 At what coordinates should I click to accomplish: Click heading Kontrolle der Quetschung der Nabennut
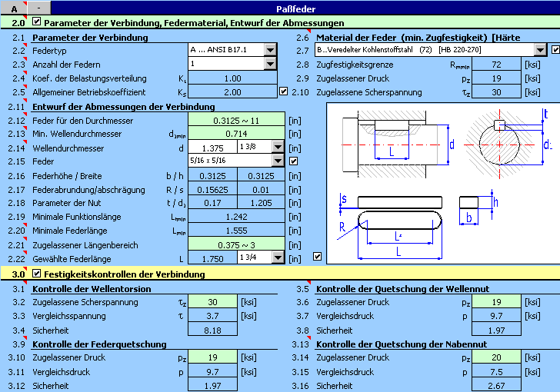tap(402, 344)
